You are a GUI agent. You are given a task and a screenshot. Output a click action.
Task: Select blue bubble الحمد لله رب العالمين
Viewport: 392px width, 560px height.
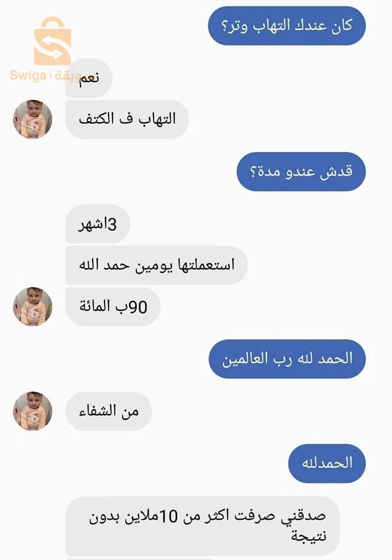pos(287,359)
